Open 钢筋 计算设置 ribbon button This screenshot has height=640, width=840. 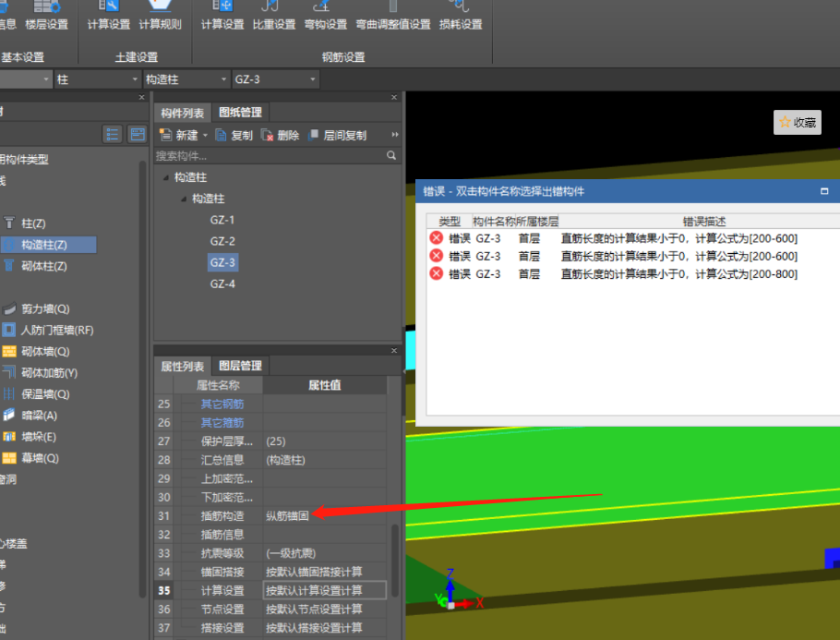click(x=222, y=16)
